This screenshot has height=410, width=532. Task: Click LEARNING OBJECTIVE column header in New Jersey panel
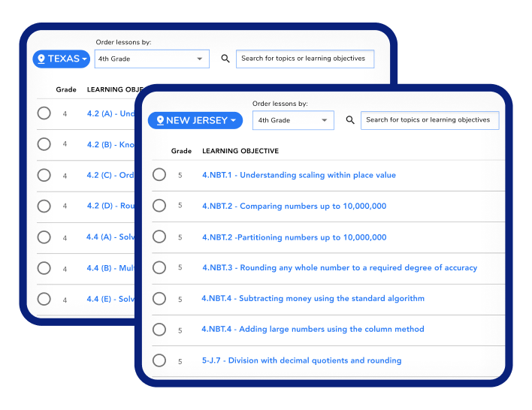(240, 151)
